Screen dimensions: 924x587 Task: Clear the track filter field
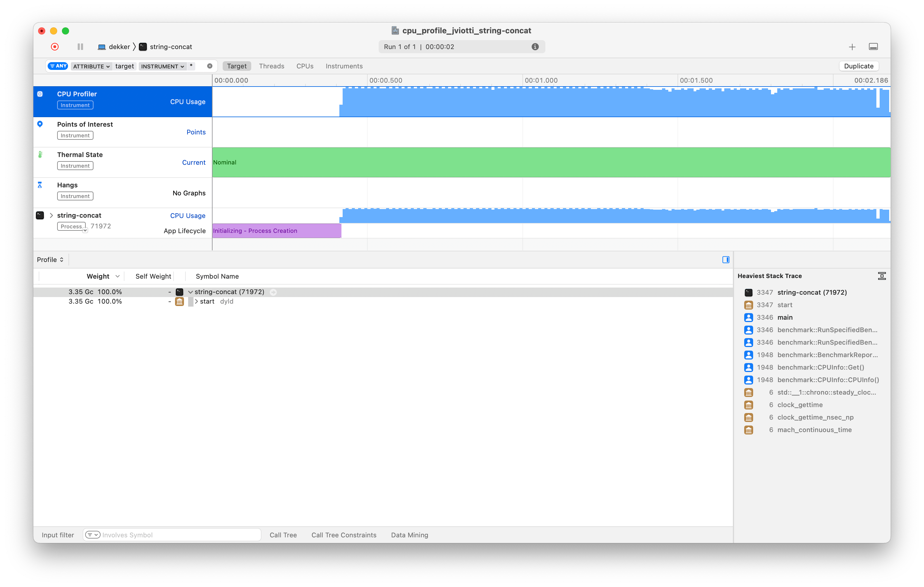coord(210,66)
